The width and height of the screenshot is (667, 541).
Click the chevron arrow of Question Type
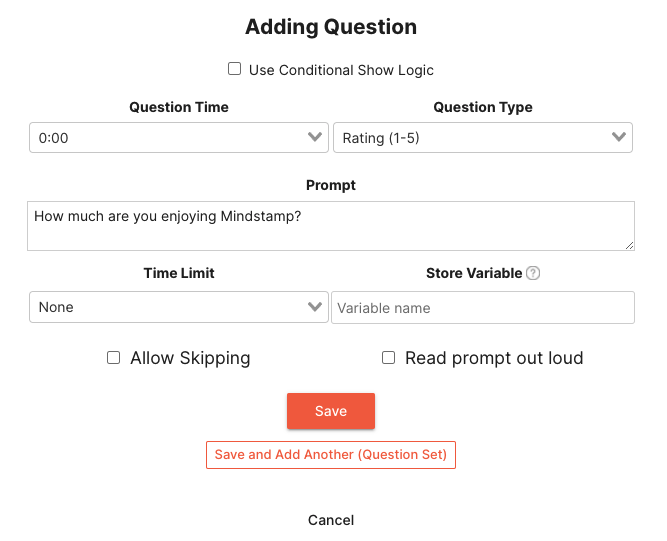(x=619, y=138)
